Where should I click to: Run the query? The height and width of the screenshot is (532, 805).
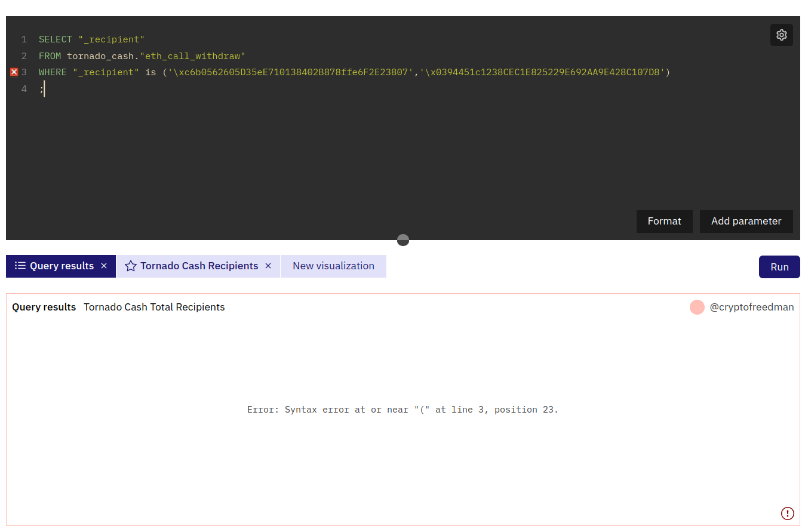point(779,267)
